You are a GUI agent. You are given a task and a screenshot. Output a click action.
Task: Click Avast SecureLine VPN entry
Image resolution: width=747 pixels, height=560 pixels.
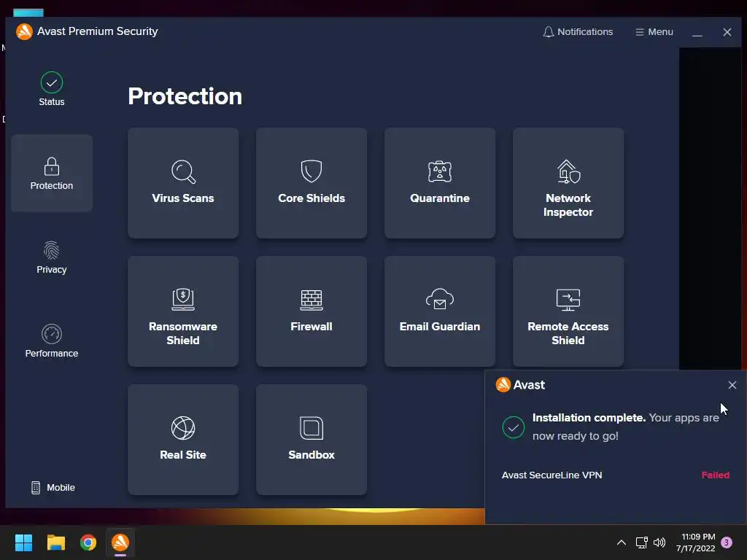click(x=551, y=475)
